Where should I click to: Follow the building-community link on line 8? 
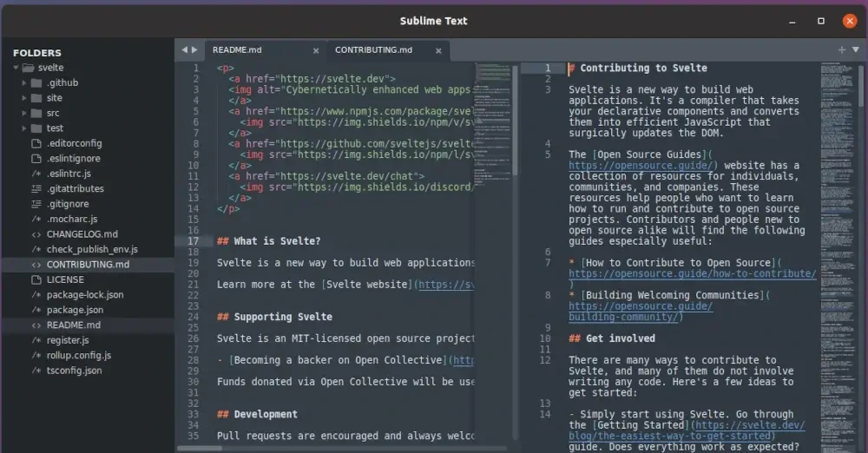point(641,312)
